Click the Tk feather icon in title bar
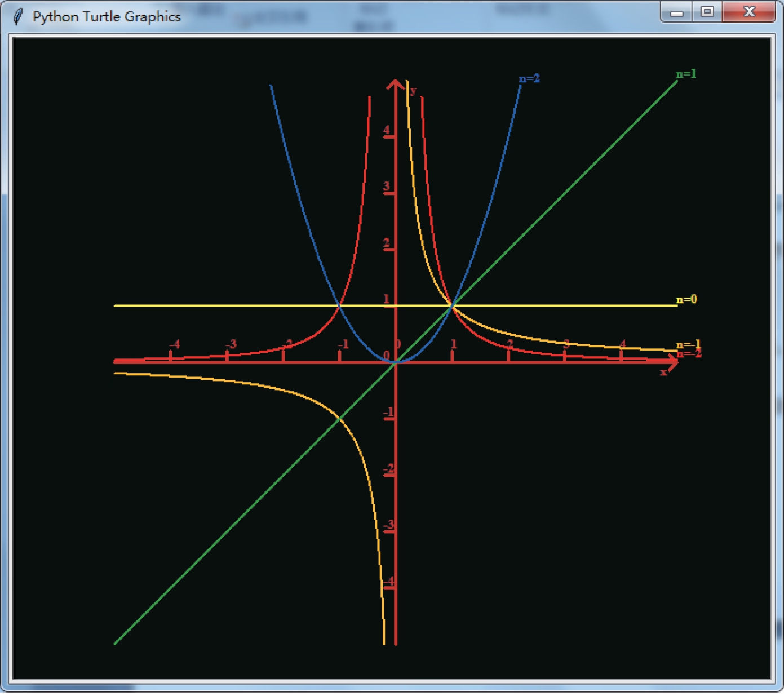 [x=17, y=16]
